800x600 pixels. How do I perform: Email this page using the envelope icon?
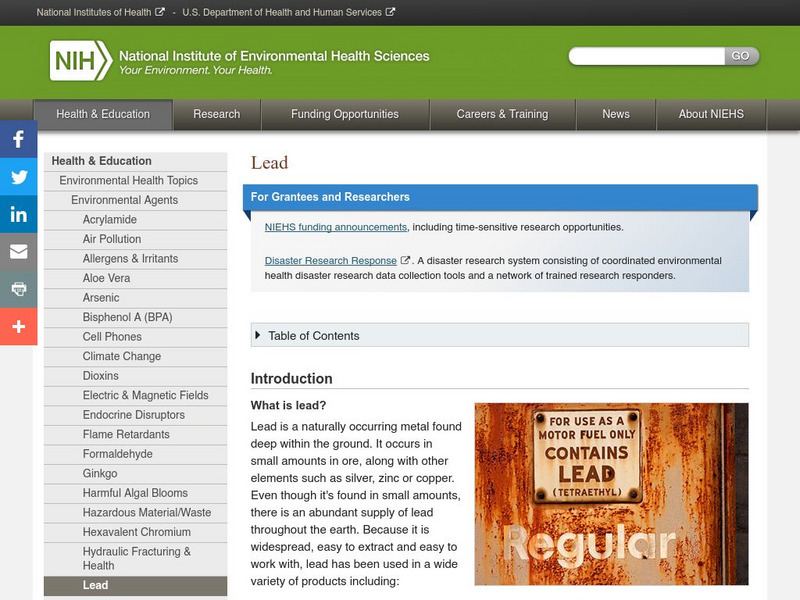pyautogui.click(x=18, y=253)
